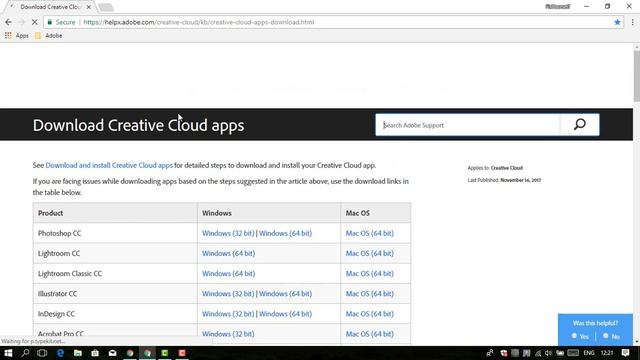Click the browser forward arrow
Screen dimensions: 640x360
(22, 22)
